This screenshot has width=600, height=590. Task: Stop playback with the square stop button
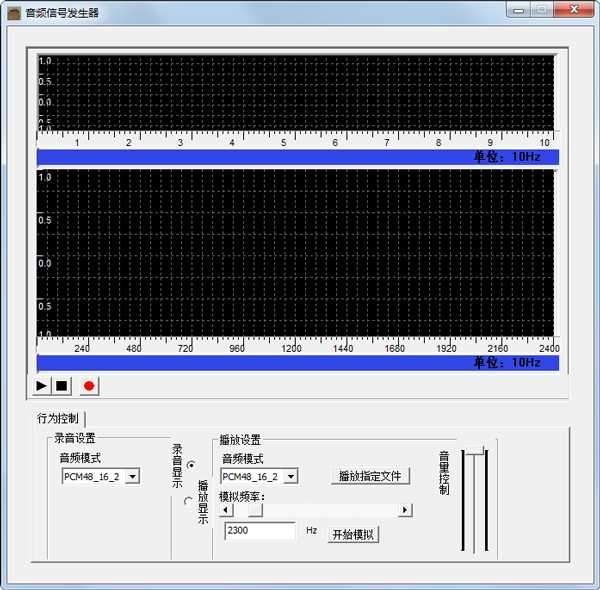pyautogui.click(x=61, y=386)
